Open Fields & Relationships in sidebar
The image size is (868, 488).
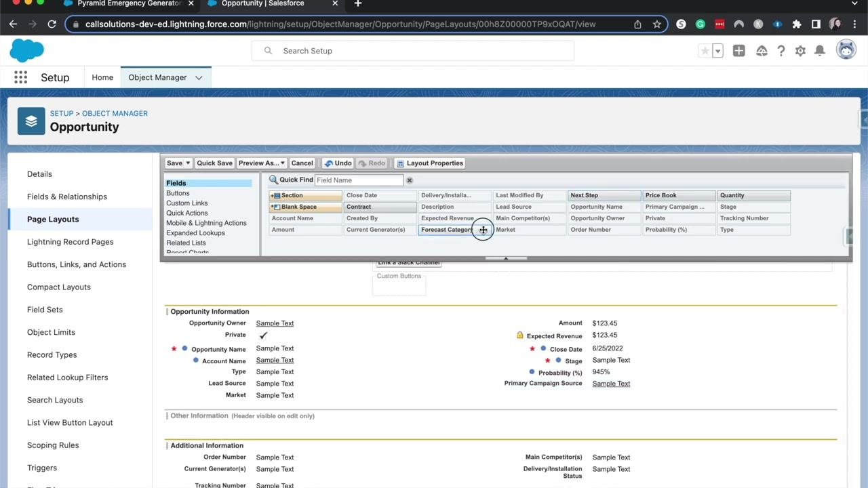coord(67,197)
